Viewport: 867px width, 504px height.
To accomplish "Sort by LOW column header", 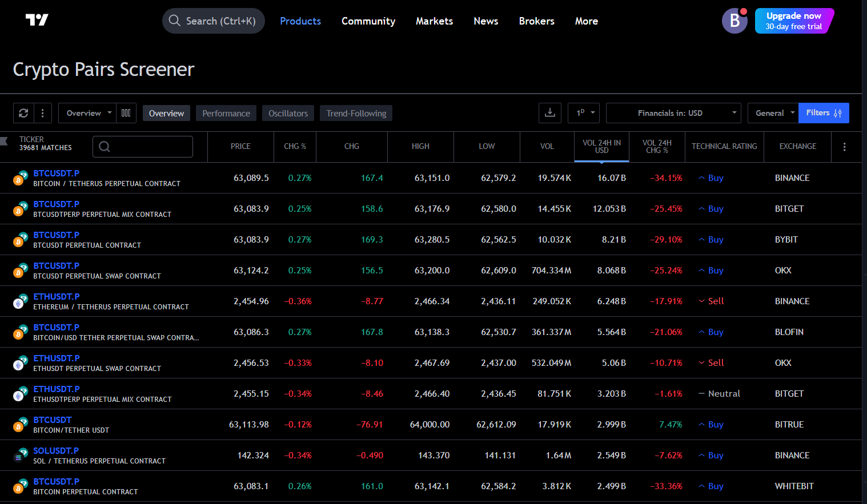I will click(x=487, y=147).
